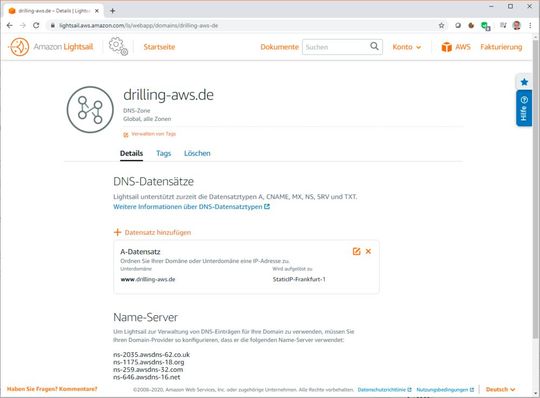Open the Hilfe side panel
The width and height of the screenshot is (540, 398).
coord(524,108)
